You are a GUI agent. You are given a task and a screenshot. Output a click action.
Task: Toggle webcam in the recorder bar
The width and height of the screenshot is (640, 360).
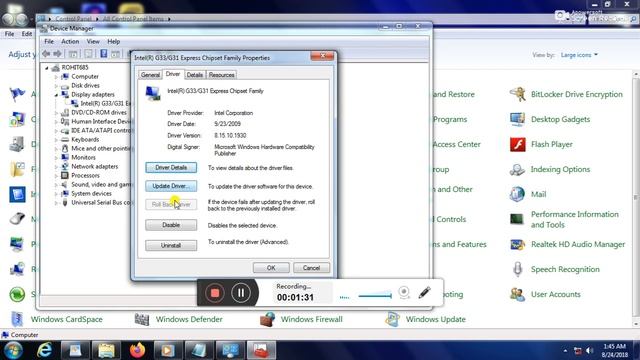404,292
